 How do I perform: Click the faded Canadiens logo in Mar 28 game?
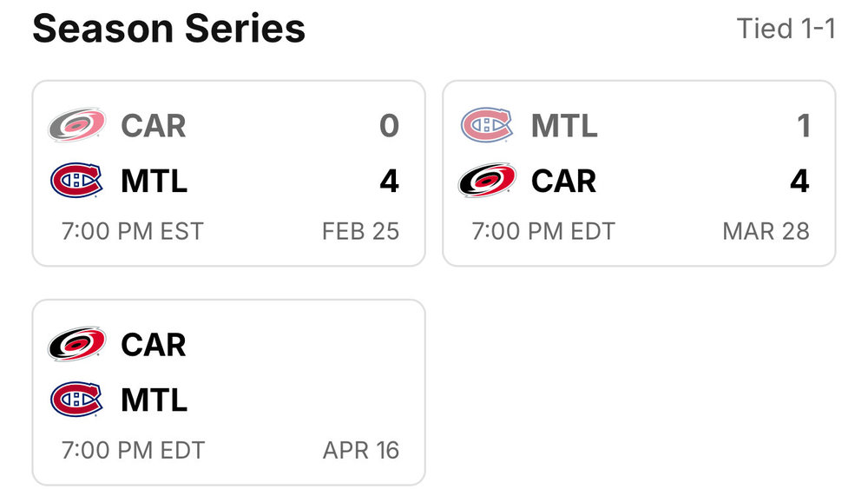coord(487,125)
